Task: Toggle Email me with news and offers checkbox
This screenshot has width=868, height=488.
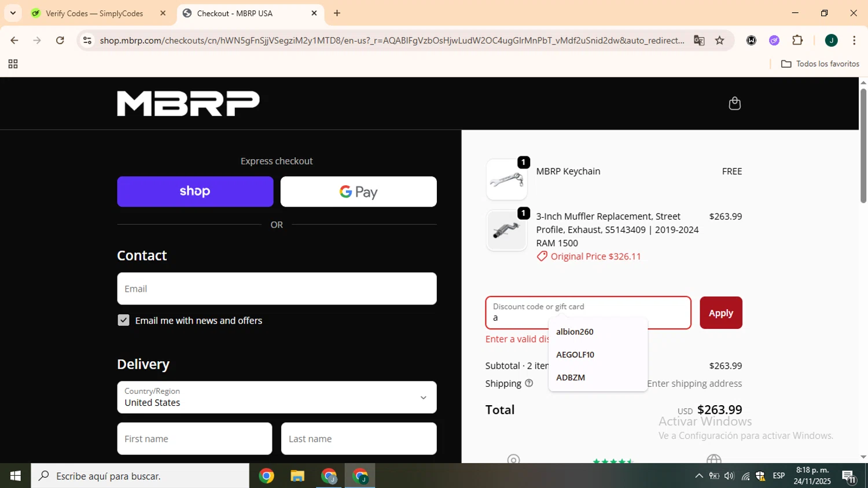Action: point(123,320)
